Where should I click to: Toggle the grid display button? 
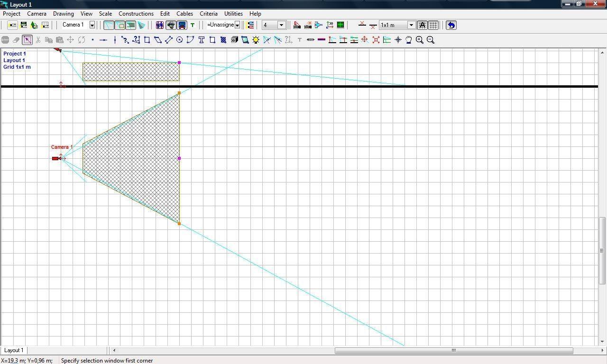coord(433,25)
